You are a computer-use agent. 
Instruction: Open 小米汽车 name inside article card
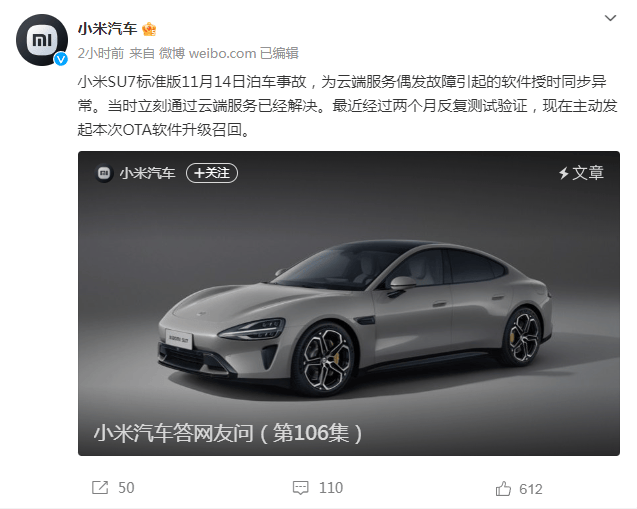coord(147,173)
